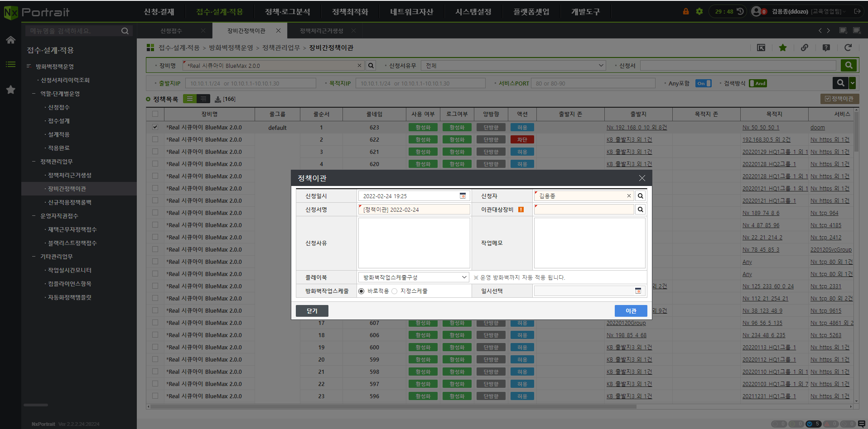This screenshot has height=429, width=868.
Task: Click the orange lock icon in header
Action: 686,11
